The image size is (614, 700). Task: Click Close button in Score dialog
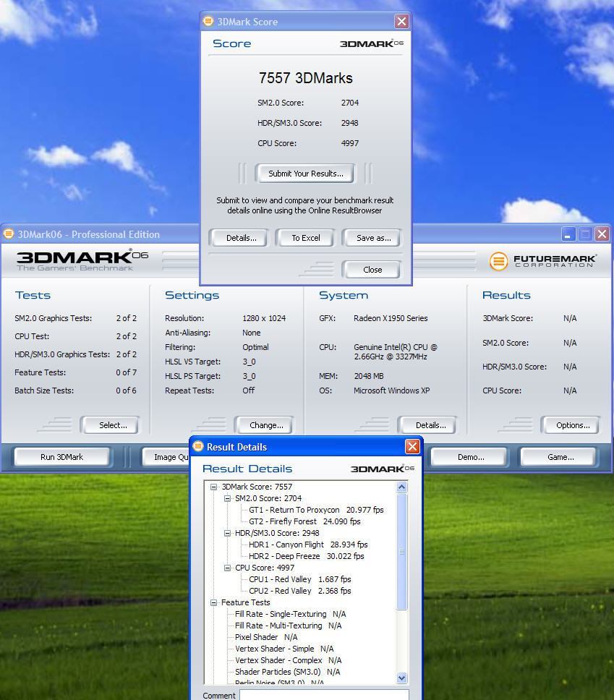pos(372,270)
